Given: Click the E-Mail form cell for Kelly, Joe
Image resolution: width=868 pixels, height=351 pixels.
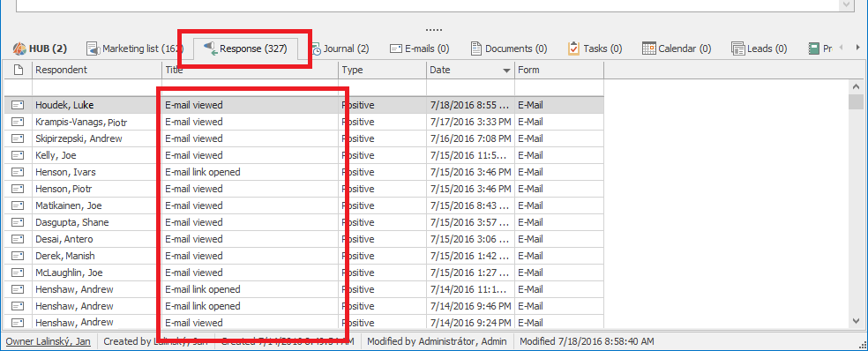Looking at the screenshot, I should 559,155.
